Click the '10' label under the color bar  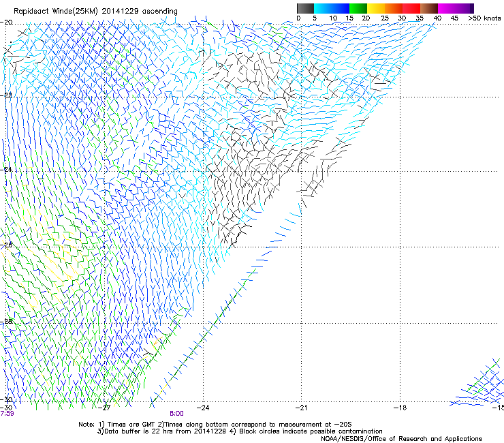coord(333,18)
